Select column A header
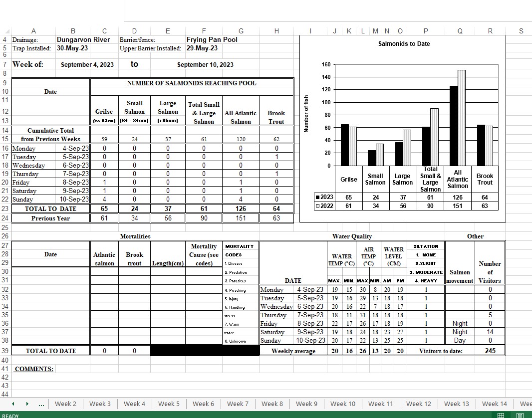Screen dimensions: 532x418 [33, 31]
